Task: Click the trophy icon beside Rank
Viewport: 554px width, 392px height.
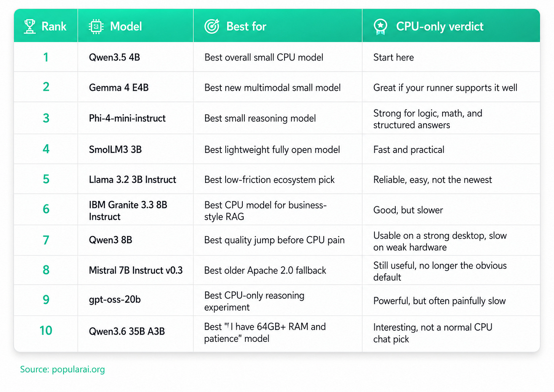Action: pos(30,26)
